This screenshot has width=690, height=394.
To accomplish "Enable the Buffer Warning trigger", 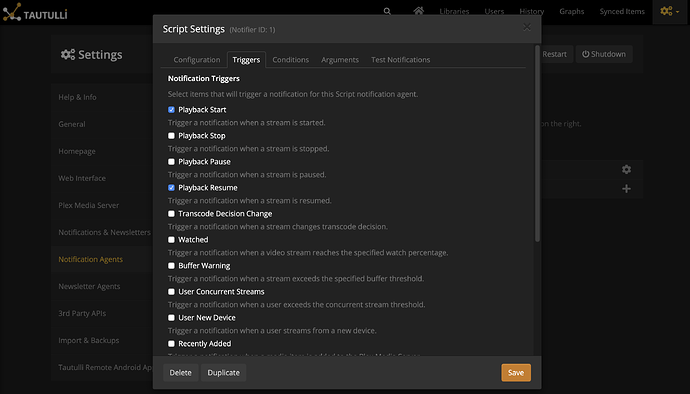I will click(171, 265).
